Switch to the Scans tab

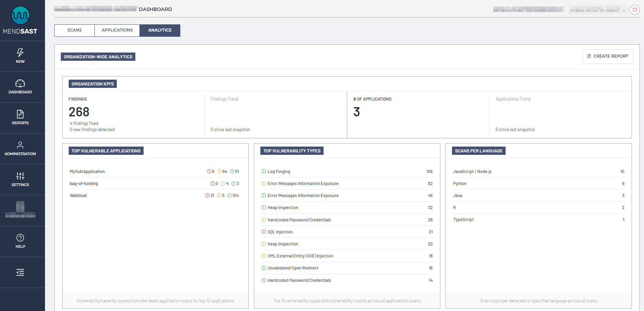[x=75, y=30]
